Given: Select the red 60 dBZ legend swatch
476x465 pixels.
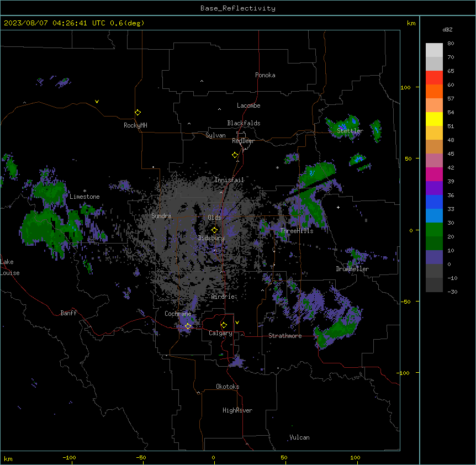Looking at the screenshot, I should pos(434,78).
